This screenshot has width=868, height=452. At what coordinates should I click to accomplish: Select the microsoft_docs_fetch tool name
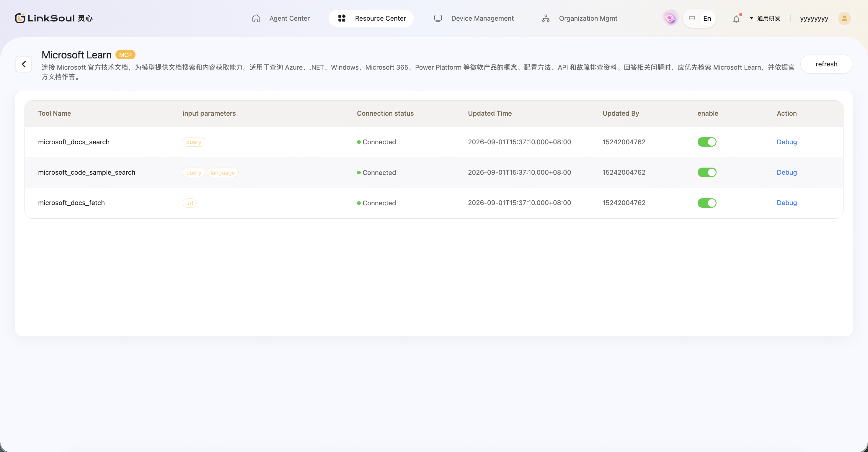[x=71, y=203]
